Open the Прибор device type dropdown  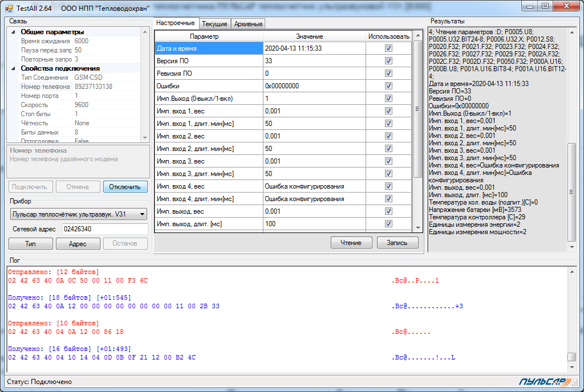point(142,214)
